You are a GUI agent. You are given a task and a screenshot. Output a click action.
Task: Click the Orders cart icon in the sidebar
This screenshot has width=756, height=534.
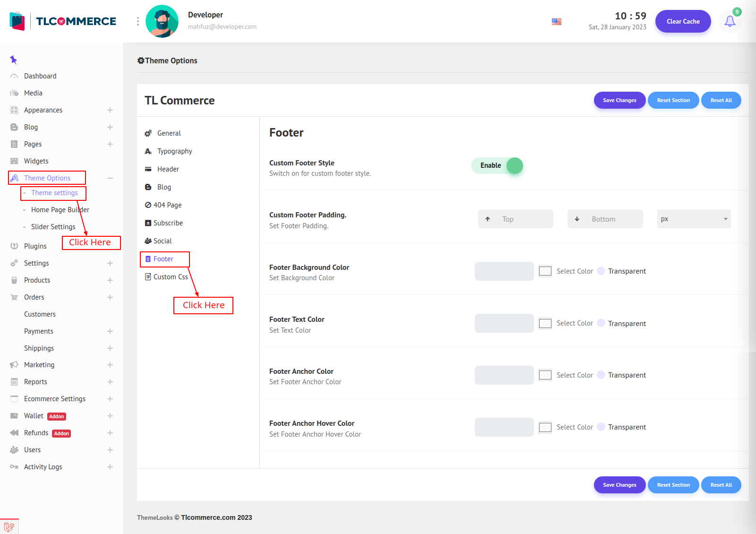(14, 297)
